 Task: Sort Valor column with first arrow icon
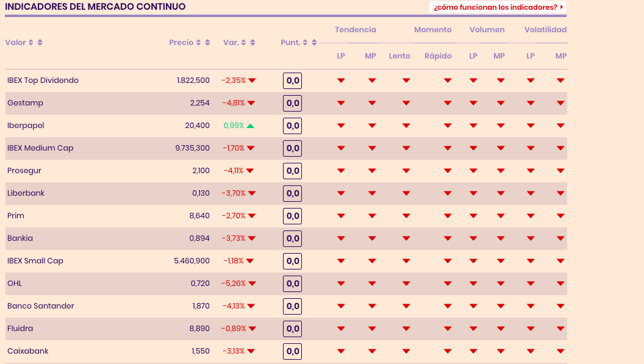[x=31, y=42]
